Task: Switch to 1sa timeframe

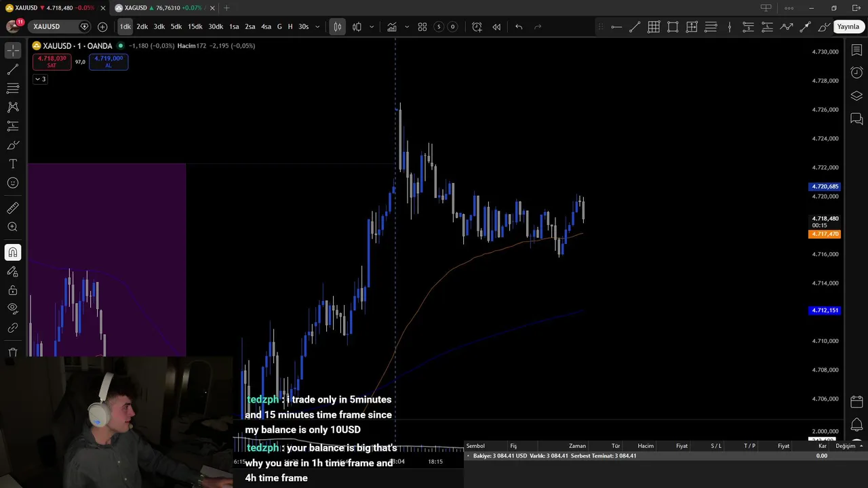Action: tap(234, 26)
